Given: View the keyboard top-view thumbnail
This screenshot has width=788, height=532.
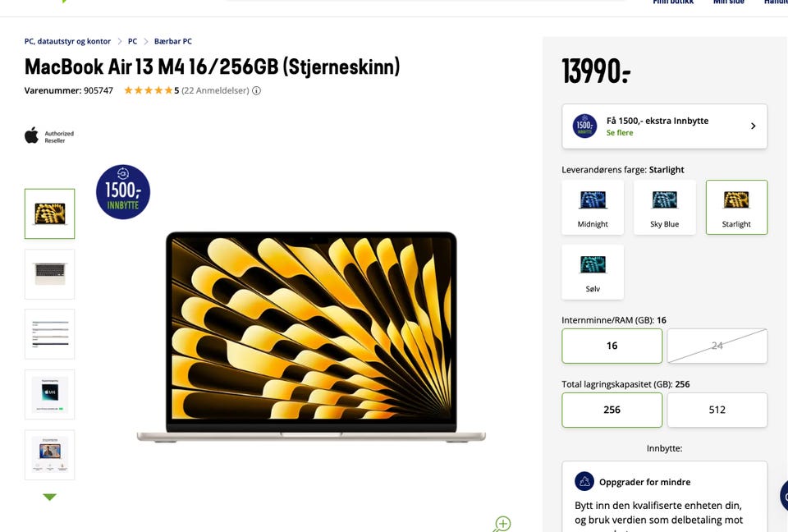Looking at the screenshot, I should pyautogui.click(x=50, y=274).
